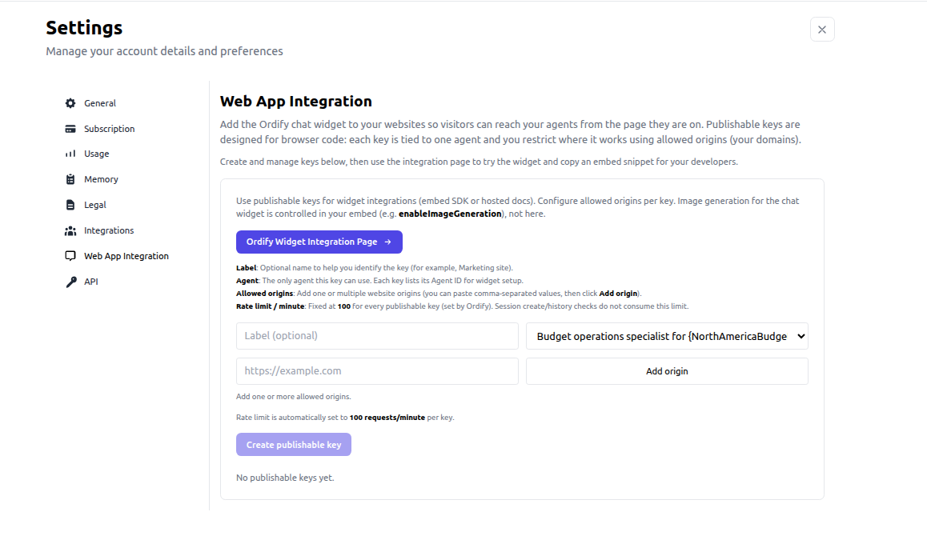927x560 pixels.
Task: Click the Web App Integration chat icon
Action: click(70, 256)
